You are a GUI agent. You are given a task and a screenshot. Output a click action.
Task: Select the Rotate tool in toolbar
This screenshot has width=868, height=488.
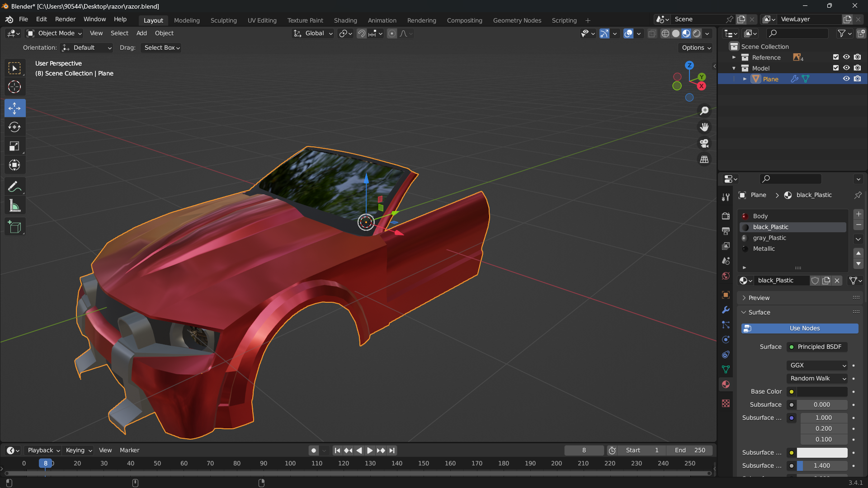click(x=14, y=127)
